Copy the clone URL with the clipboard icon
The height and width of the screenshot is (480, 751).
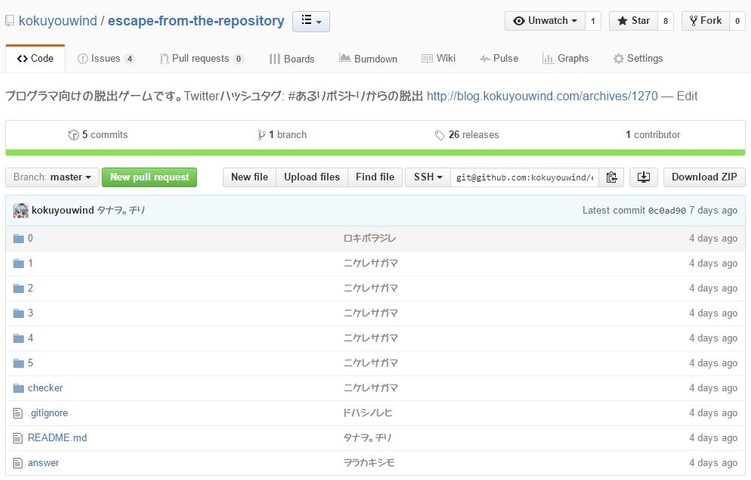click(x=611, y=177)
